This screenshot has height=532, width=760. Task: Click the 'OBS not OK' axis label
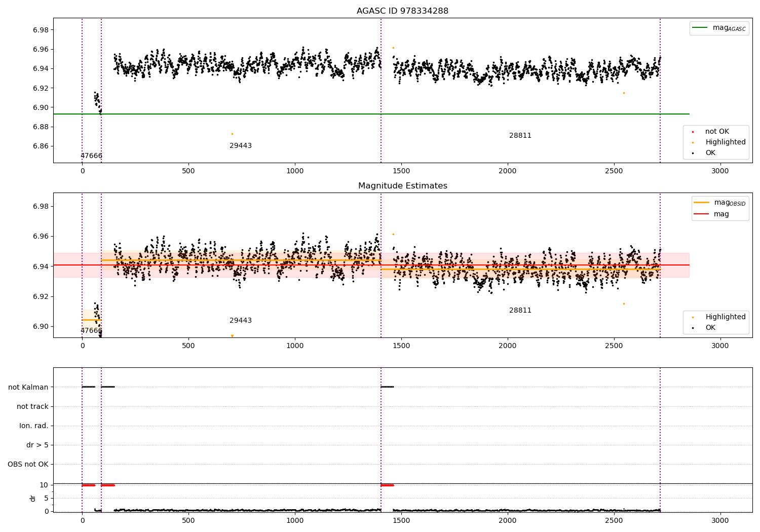tap(28, 464)
